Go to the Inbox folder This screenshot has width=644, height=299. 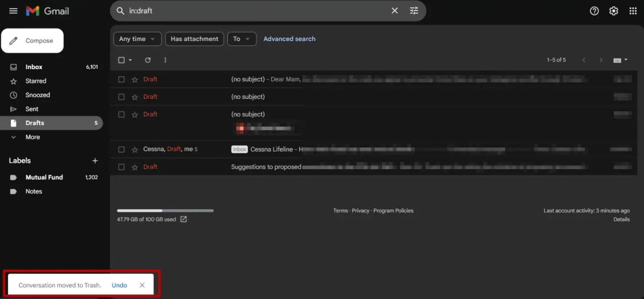[34, 67]
